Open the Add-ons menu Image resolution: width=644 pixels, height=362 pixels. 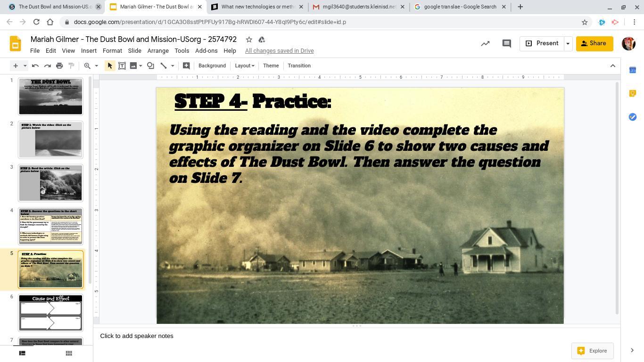coord(206,51)
